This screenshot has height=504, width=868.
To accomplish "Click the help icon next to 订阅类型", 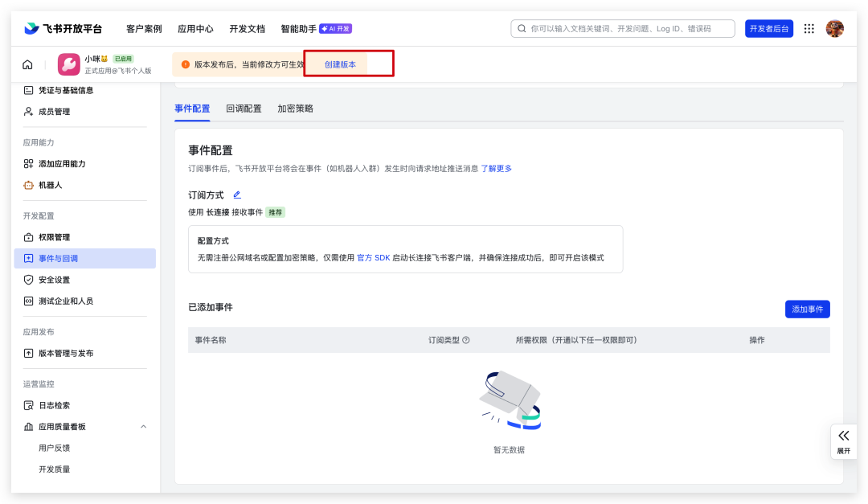I will pos(466,340).
